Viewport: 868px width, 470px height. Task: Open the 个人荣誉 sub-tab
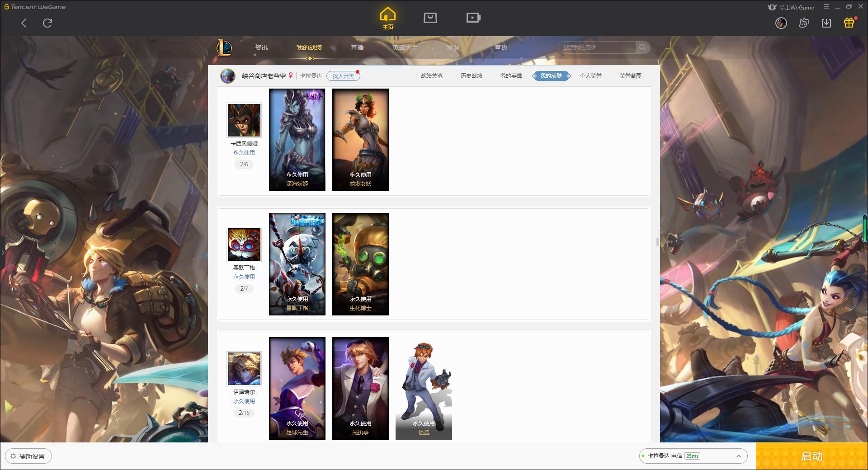[591, 76]
